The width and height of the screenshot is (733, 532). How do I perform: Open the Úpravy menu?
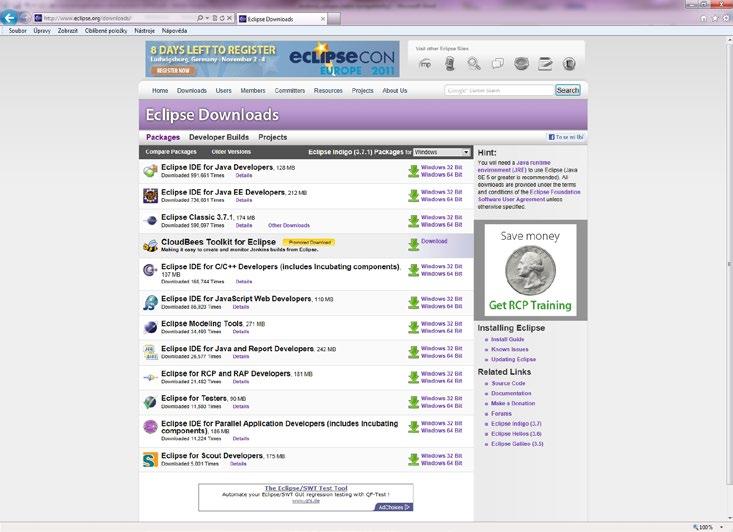click(42, 30)
